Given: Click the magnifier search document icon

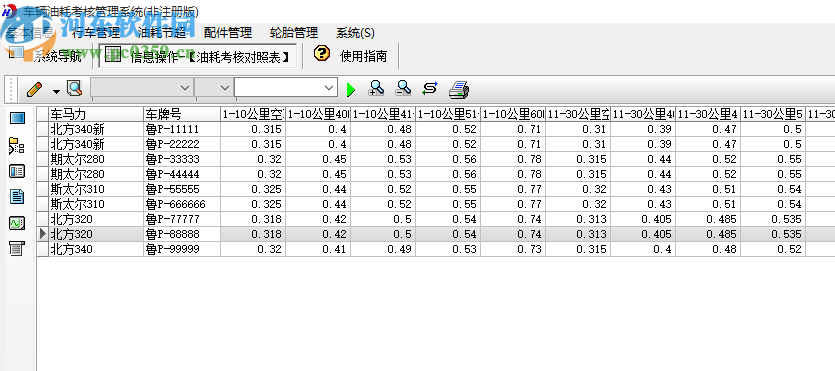Looking at the screenshot, I should [x=75, y=88].
